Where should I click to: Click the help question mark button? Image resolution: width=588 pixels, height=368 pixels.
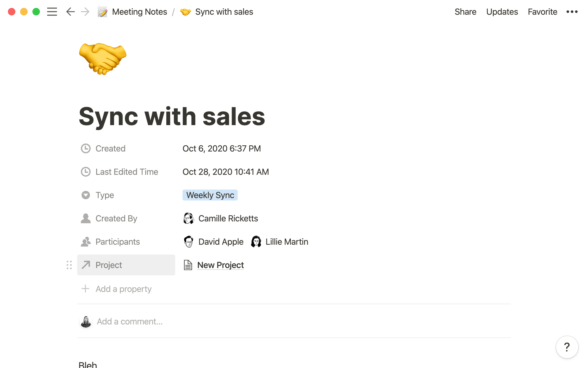567,347
